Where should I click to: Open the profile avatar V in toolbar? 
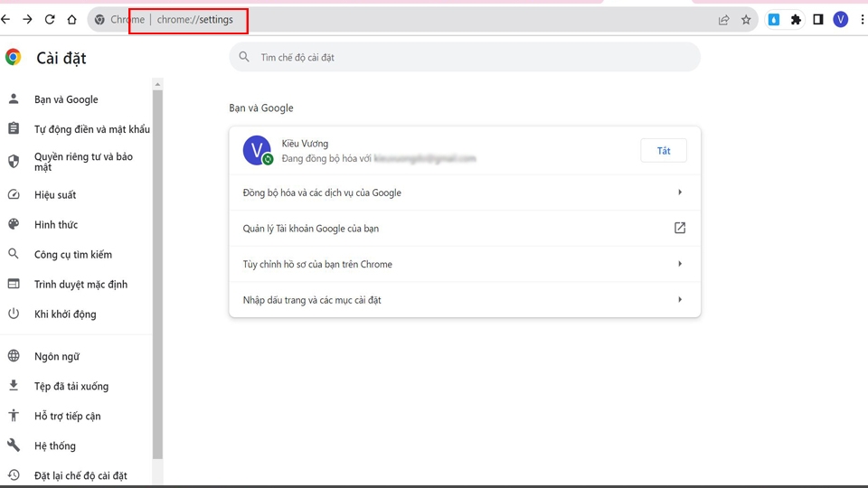coord(840,19)
